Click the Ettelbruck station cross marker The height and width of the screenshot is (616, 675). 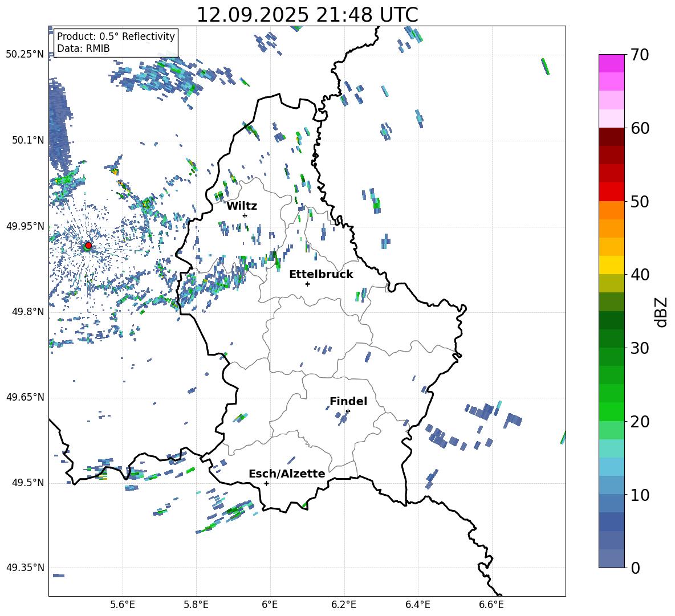pos(307,284)
